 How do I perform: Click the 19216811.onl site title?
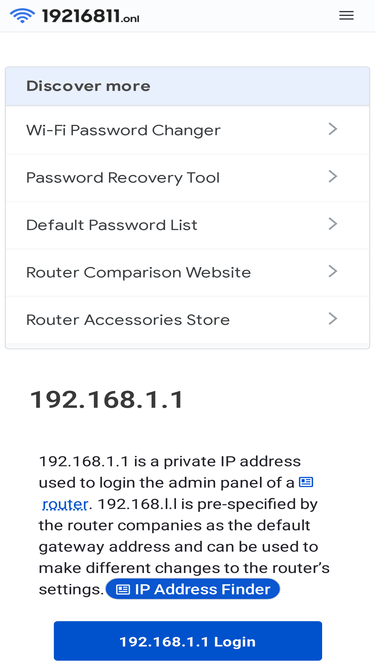click(91, 17)
